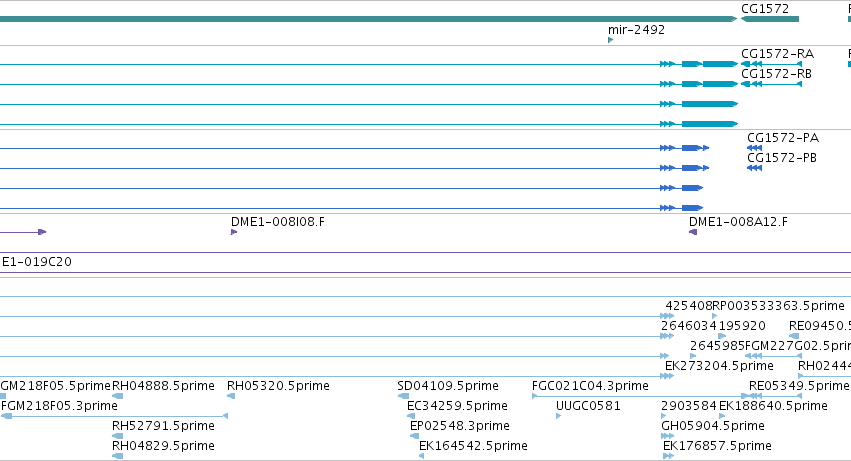This screenshot has width=851, height=461.
Task: Open the FGM218F05.3prime EST label
Action: 59,406
